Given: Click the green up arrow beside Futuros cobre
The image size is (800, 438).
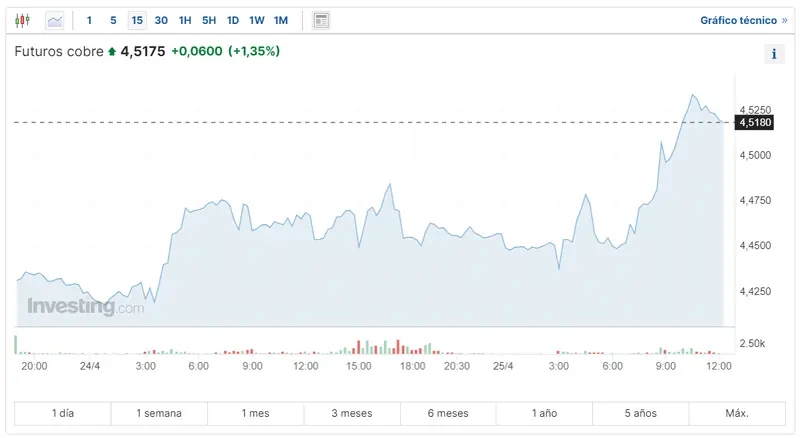Looking at the screenshot, I should [112, 51].
